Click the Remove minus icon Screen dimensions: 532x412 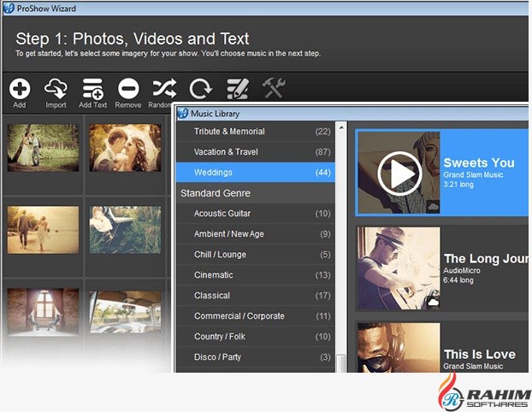128,88
